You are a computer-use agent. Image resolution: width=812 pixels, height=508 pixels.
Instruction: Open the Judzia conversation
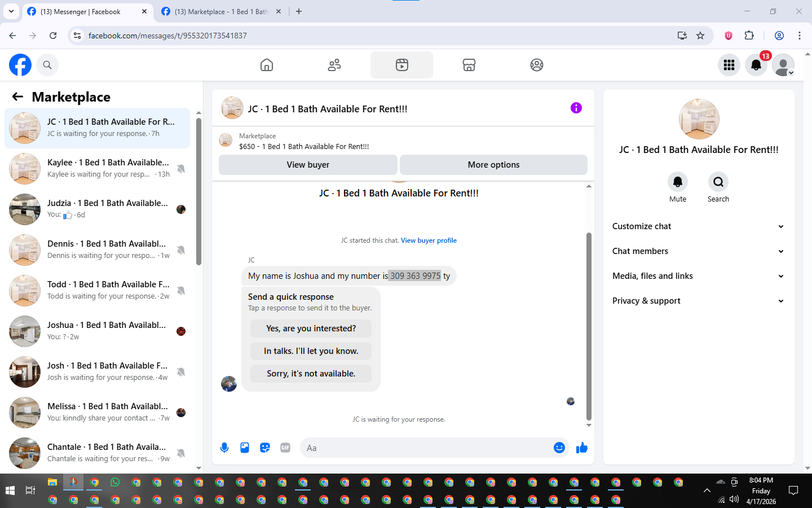coord(98,209)
